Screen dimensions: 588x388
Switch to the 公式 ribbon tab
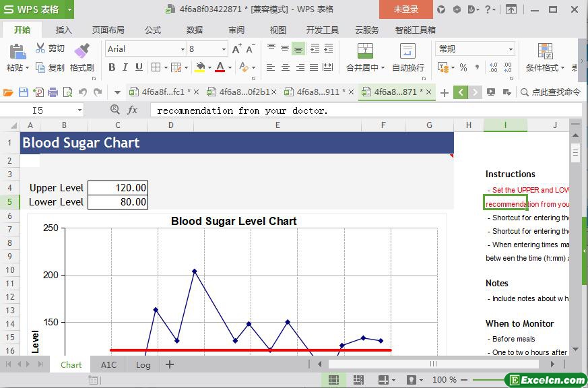point(153,30)
